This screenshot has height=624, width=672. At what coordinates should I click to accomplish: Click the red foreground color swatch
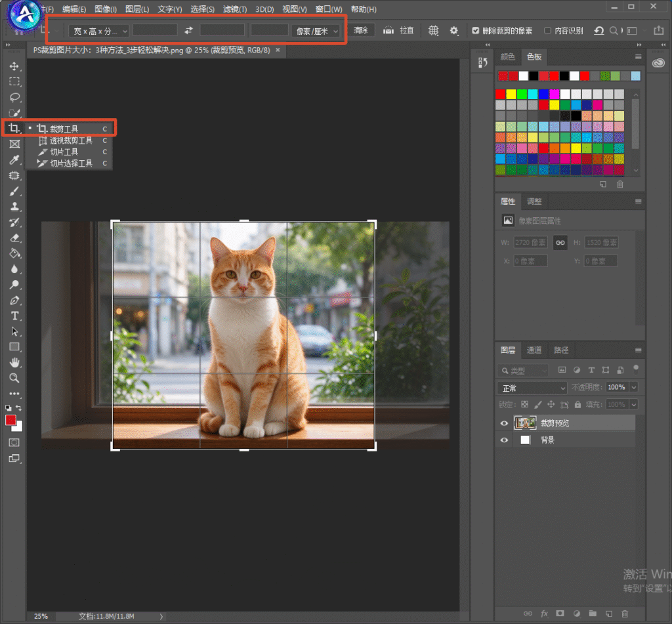coord(10,420)
